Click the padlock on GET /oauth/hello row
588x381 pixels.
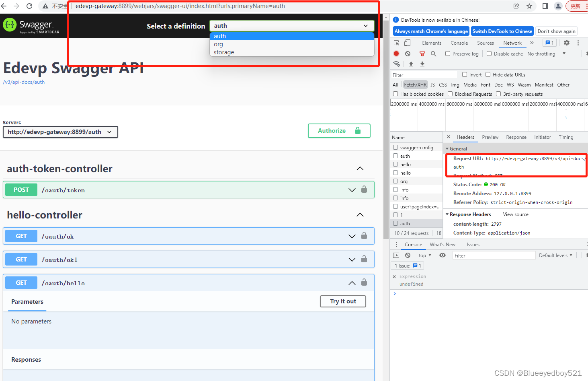point(364,282)
